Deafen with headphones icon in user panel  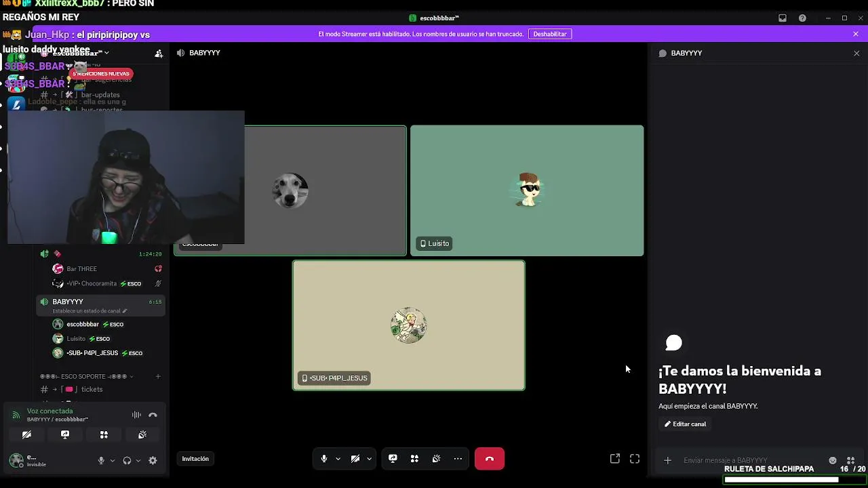point(127,460)
